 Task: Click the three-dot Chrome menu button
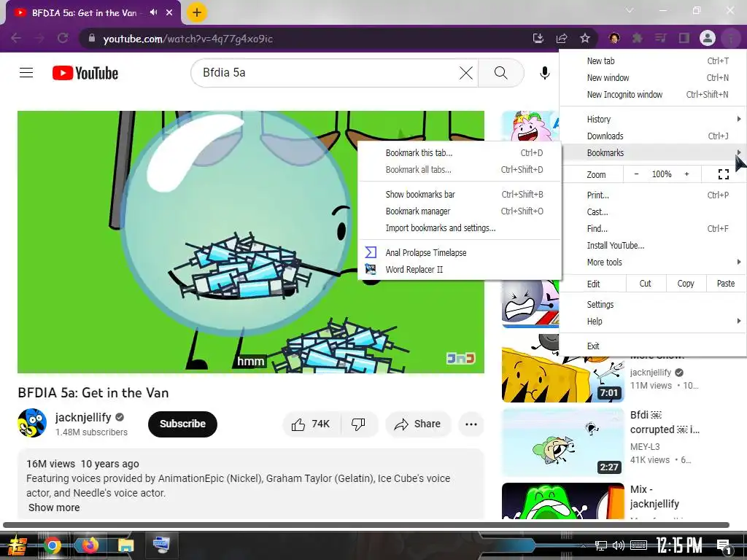coord(730,38)
